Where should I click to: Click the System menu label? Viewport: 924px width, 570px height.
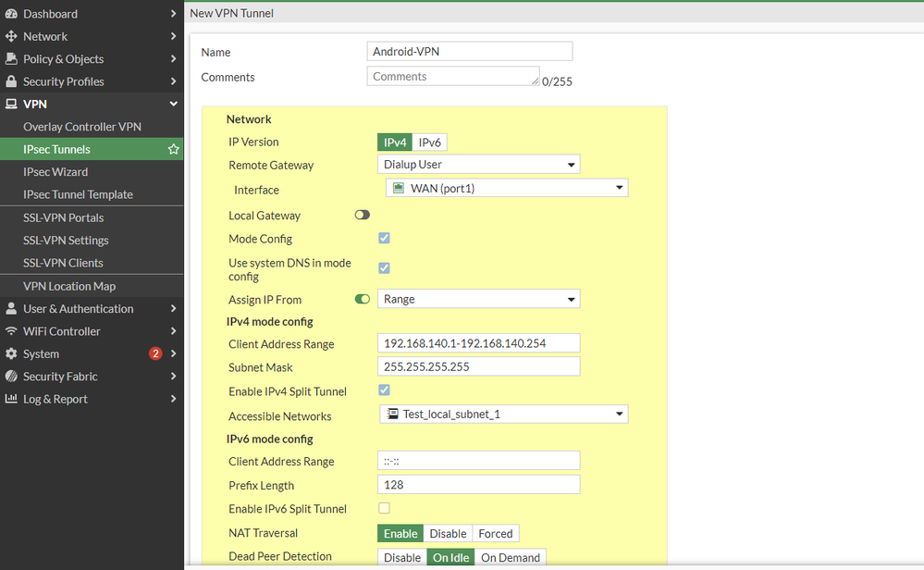point(41,353)
